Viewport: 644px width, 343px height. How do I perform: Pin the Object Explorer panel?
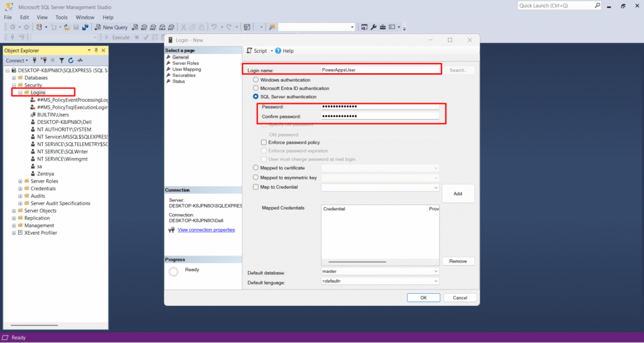click(x=97, y=50)
